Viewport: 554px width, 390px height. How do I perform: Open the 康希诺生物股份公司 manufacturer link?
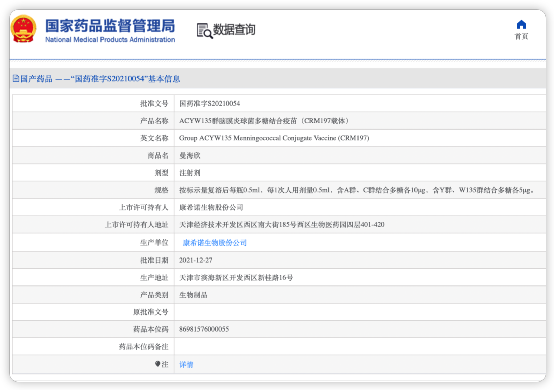214,243
